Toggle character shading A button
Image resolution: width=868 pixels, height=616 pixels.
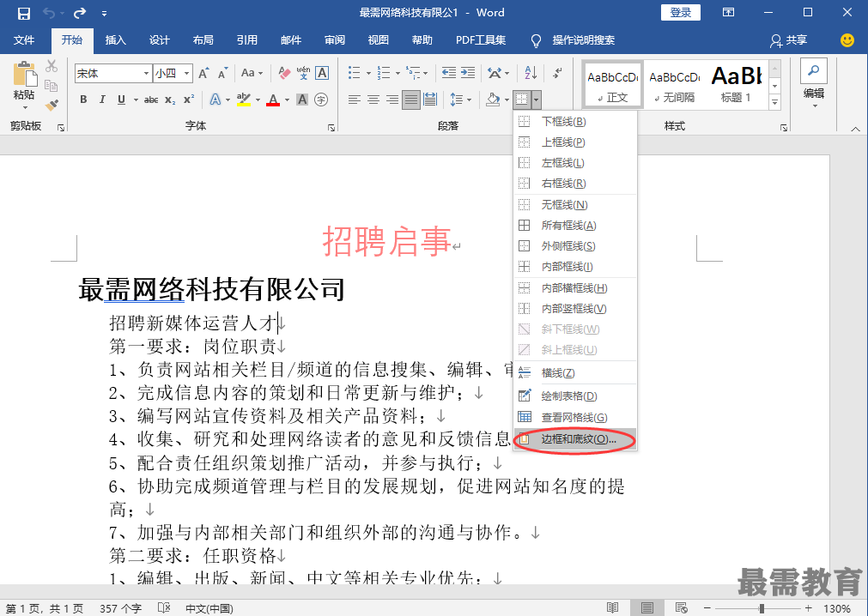pos(302,100)
